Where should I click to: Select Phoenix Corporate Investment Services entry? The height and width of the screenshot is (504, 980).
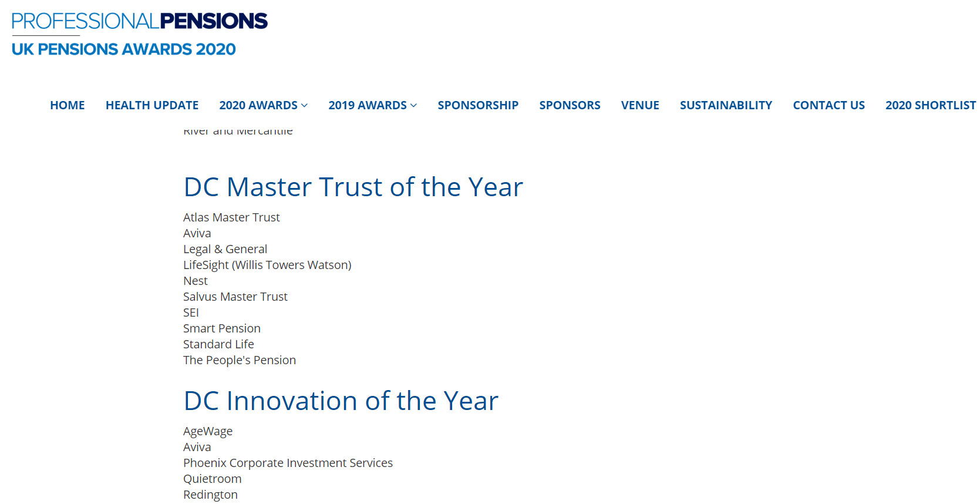(x=288, y=463)
